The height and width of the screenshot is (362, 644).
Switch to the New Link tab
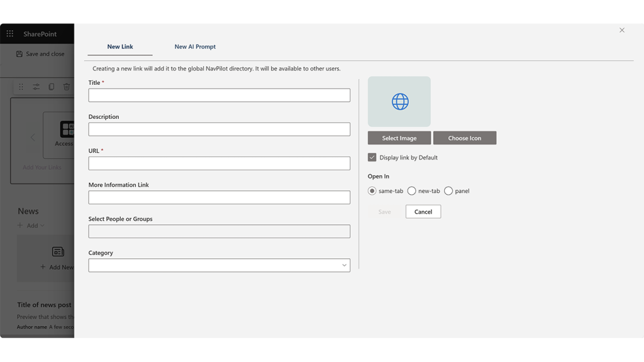point(120,47)
